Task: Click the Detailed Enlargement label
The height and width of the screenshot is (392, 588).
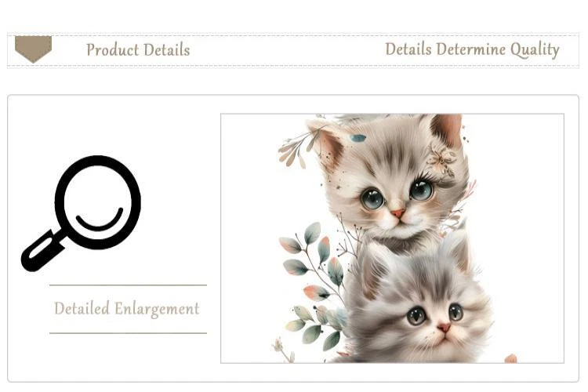Action: pos(127,309)
